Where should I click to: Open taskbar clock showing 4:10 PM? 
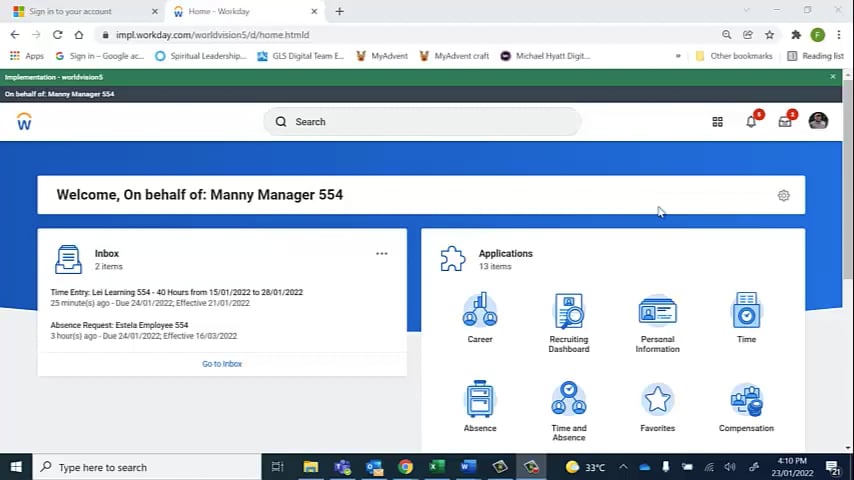(x=792, y=467)
